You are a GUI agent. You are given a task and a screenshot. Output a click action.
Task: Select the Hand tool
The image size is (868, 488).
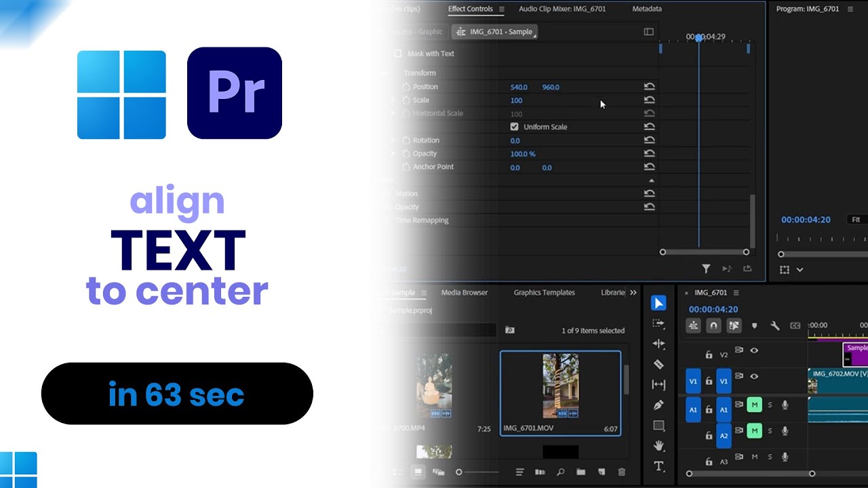point(658,445)
